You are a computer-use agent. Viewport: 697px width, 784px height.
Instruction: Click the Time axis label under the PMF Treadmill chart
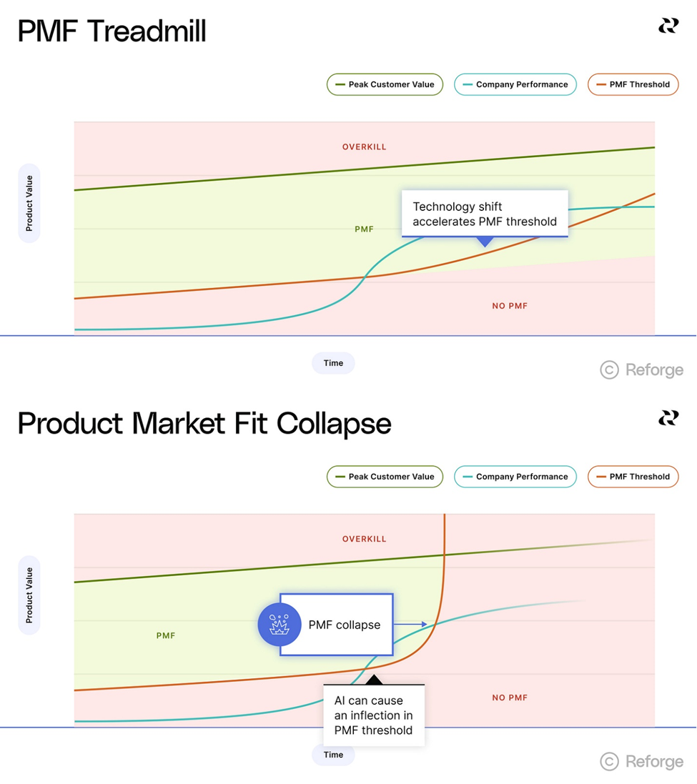[333, 363]
